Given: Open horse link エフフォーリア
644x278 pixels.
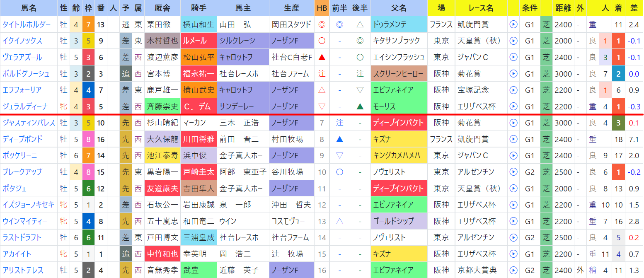Looking at the screenshot, I should pos(22,90).
